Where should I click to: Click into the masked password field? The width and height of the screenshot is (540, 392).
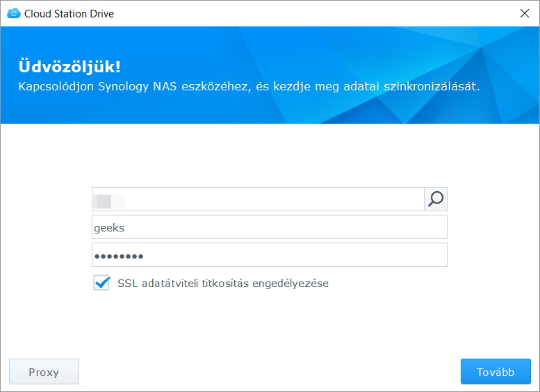coord(269,255)
